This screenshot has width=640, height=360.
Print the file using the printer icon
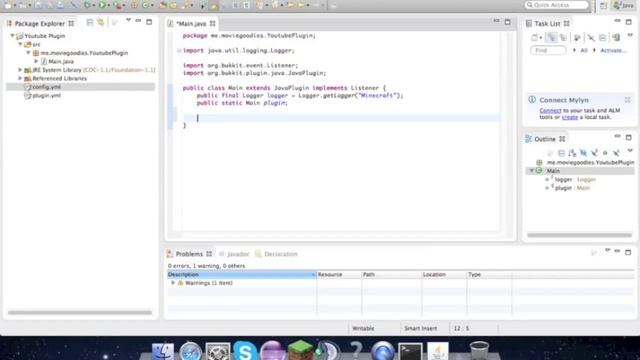point(60,5)
